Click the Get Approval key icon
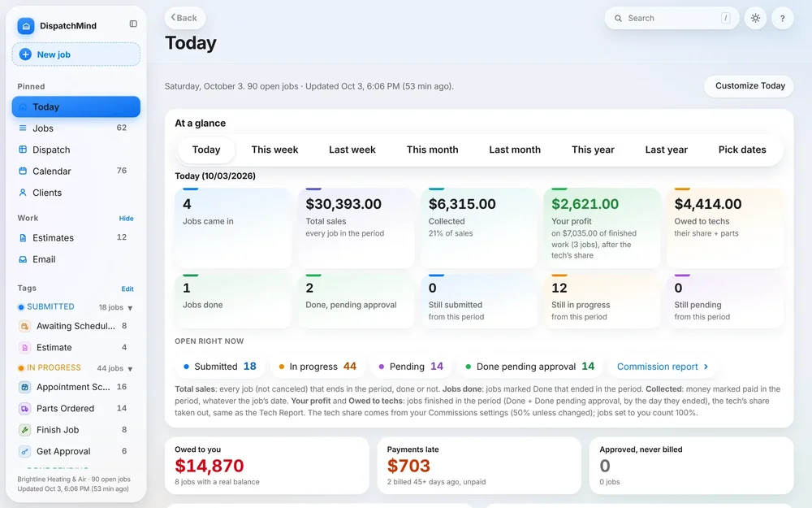Viewport: 812px width, 508px height. coord(24,451)
